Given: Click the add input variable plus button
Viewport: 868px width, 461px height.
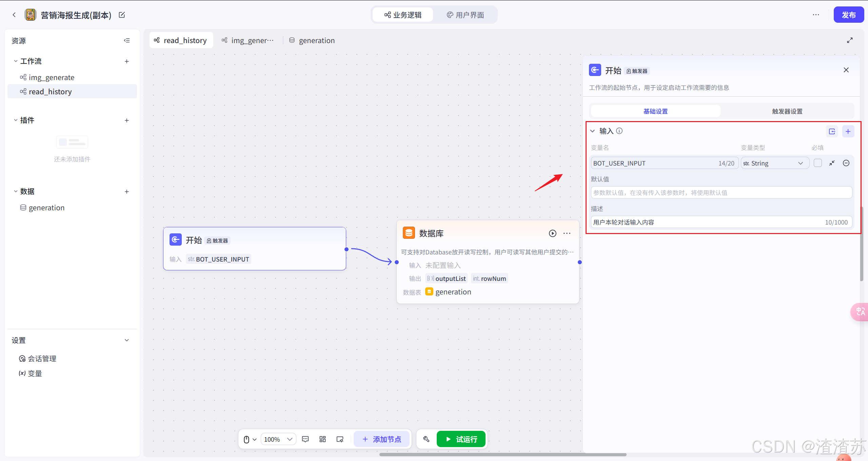Looking at the screenshot, I should [848, 131].
